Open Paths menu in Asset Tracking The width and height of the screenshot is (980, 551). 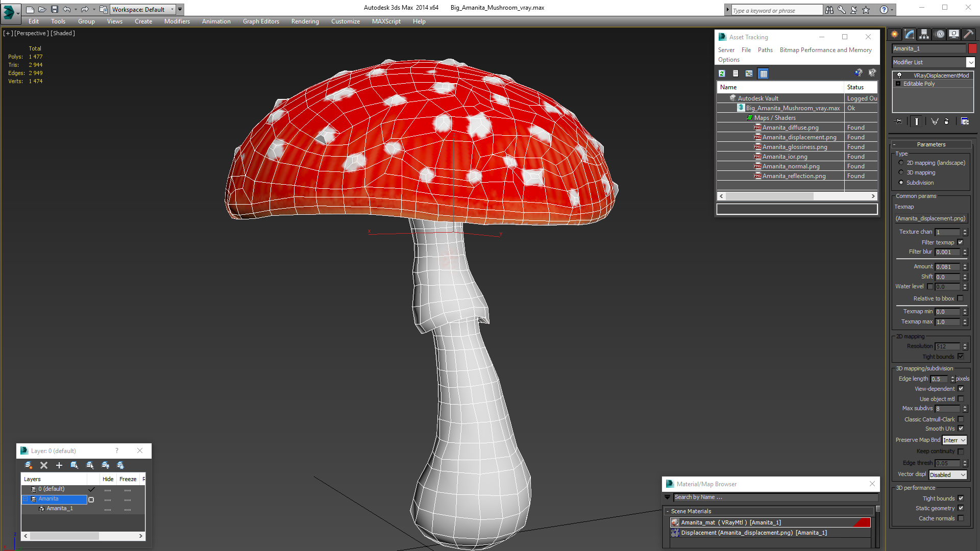(x=765, y=50)
